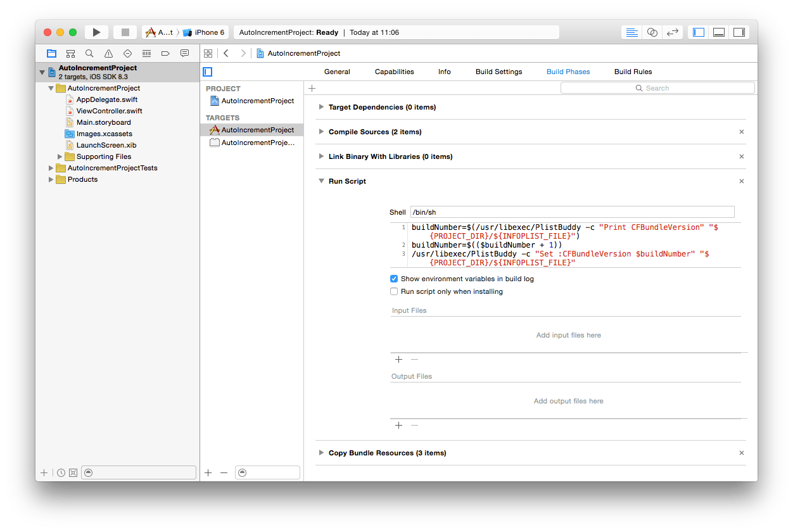The image size is (793, 532).
Task: Open the Symbol navigator
Action: point(70,53)
